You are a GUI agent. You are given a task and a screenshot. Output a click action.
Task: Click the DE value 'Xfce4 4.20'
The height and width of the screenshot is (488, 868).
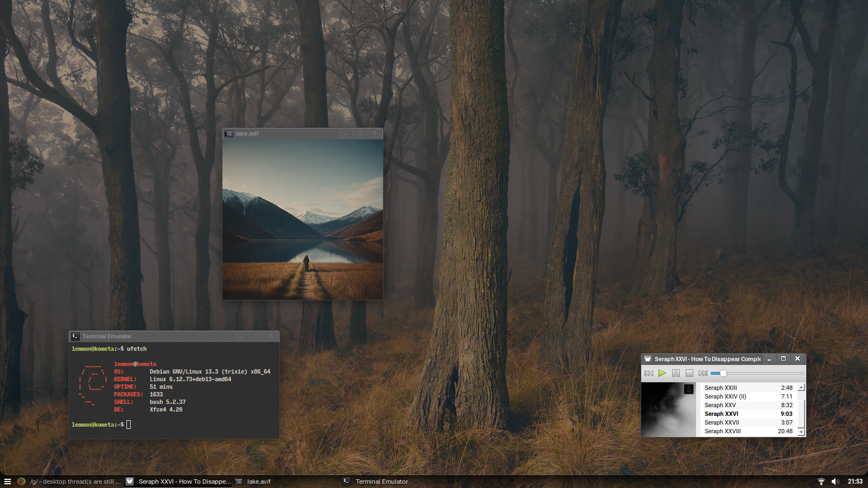coord(166,409)
